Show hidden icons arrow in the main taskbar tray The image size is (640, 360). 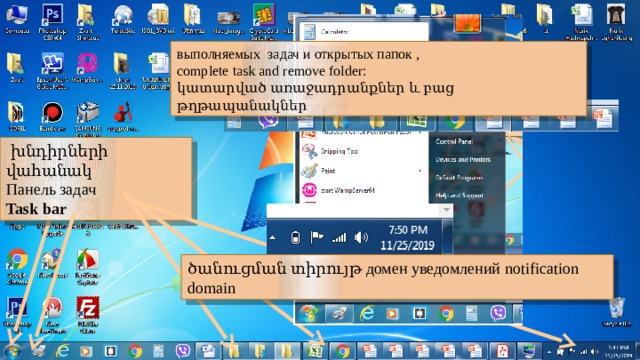[x=549, y=351]
